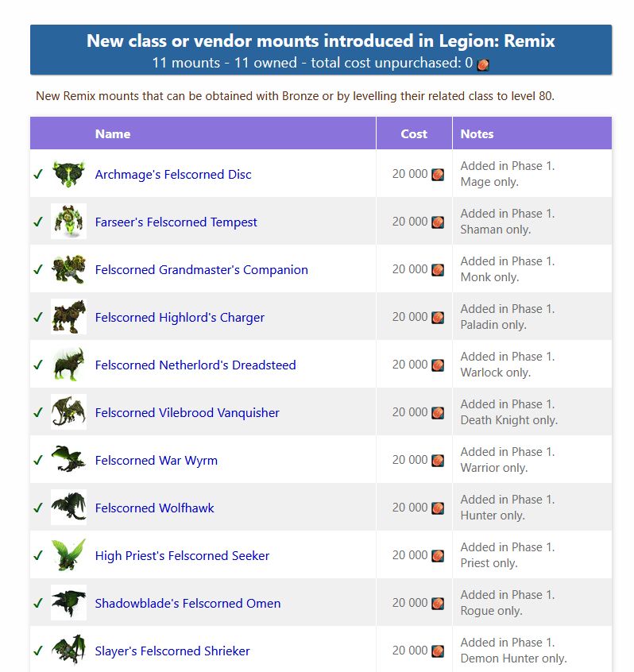
Task: Click the Bronze icon in Farseer's Tempest row
Action: point(438,222)
